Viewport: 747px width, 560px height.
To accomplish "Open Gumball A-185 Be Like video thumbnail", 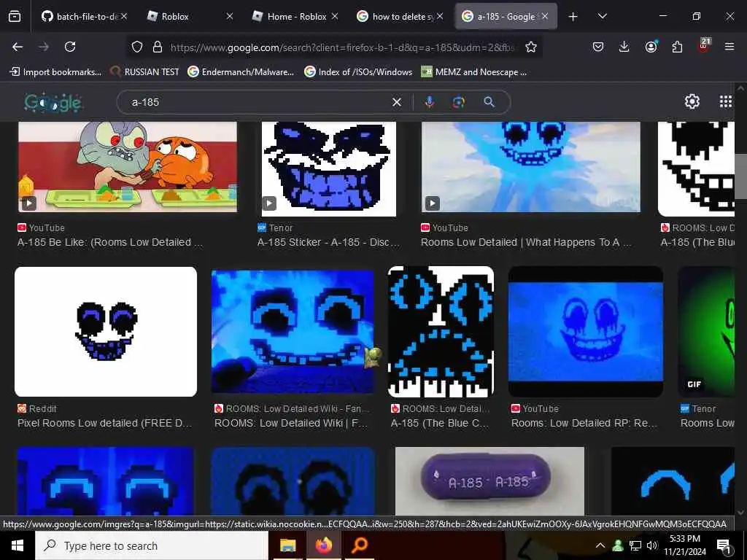I will [x=128, y=167].
